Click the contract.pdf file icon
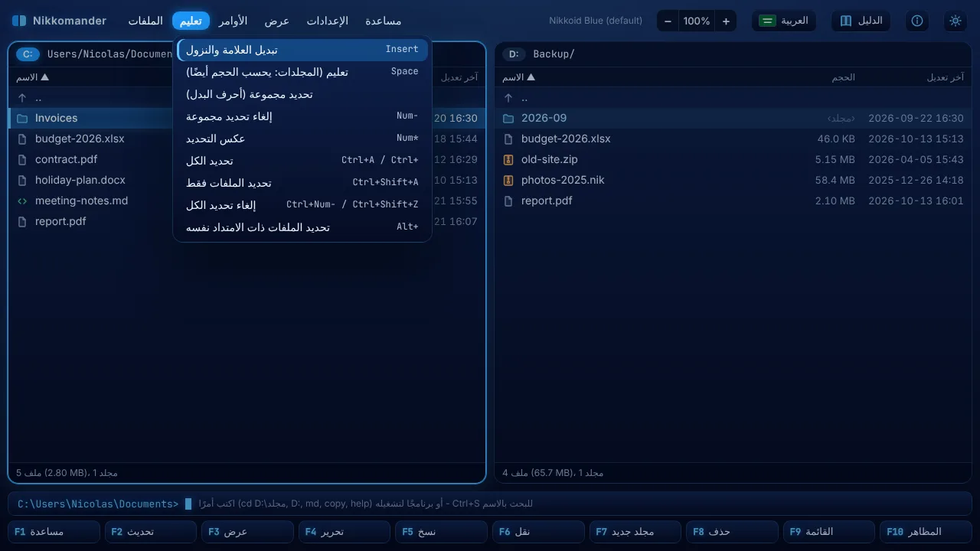980x551 pixels. click(22, 160)
